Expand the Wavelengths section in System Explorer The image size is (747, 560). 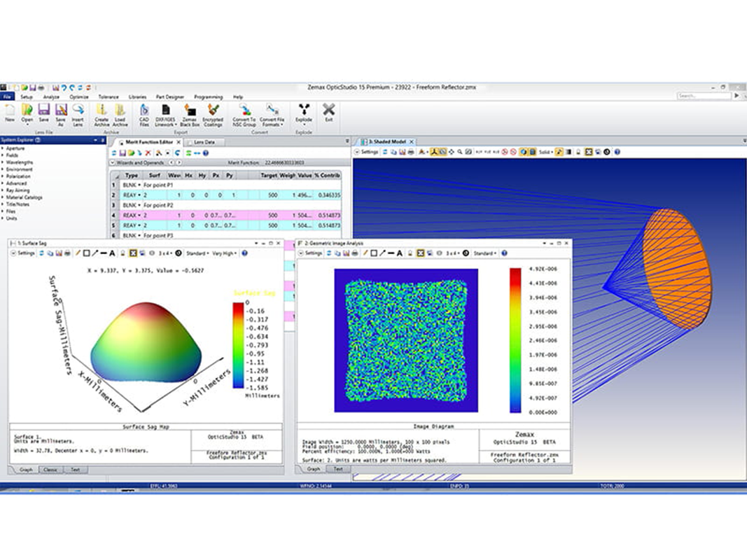pos(2,162)
